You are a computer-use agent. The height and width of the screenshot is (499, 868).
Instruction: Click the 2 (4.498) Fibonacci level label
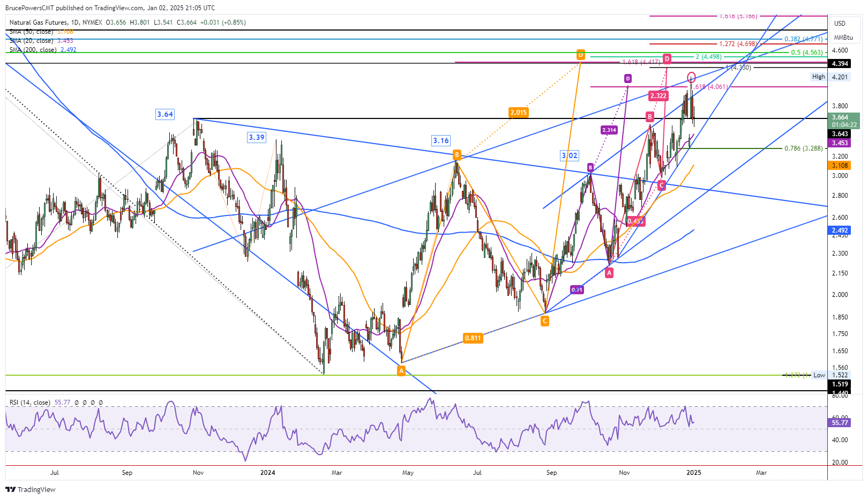709,57
